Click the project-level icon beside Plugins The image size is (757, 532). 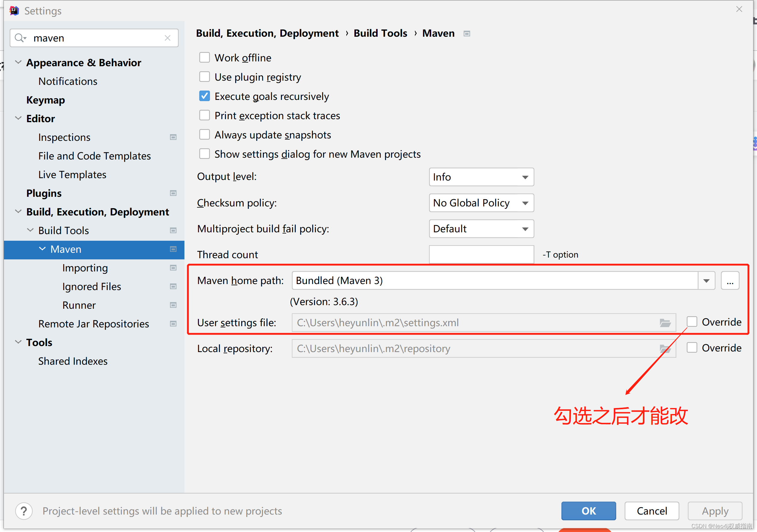click(x=173, y=193)
